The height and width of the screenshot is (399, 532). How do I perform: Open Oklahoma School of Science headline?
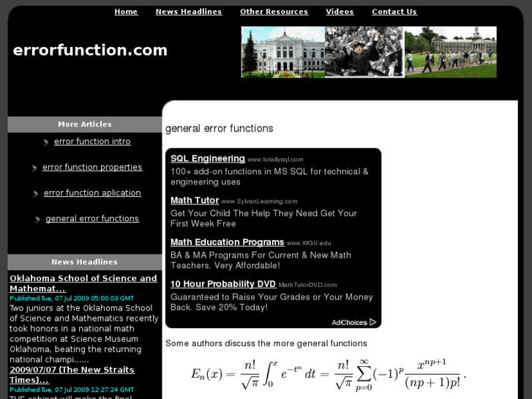point(83,283)
